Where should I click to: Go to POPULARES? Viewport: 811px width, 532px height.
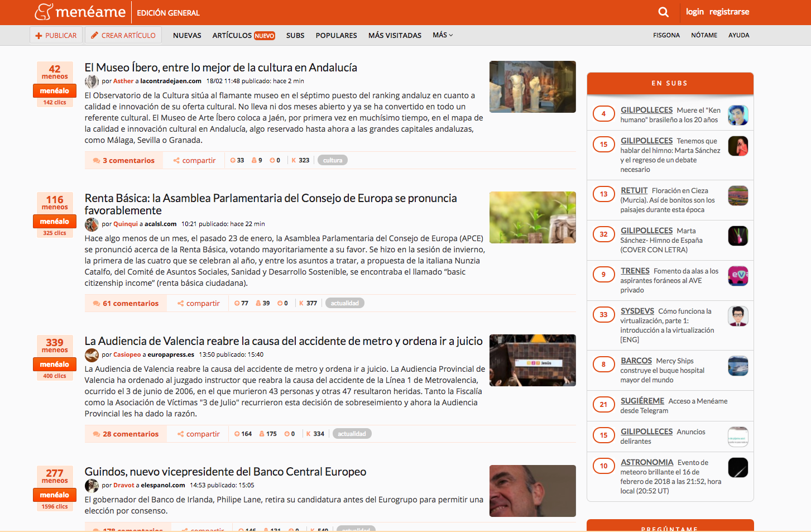click(x=336, y=35)
